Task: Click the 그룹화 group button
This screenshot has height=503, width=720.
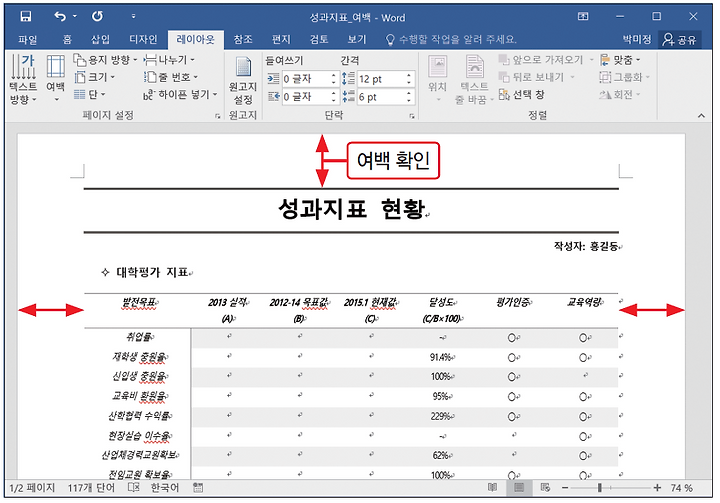Action: pyautogui.click(x=624, y=77)
